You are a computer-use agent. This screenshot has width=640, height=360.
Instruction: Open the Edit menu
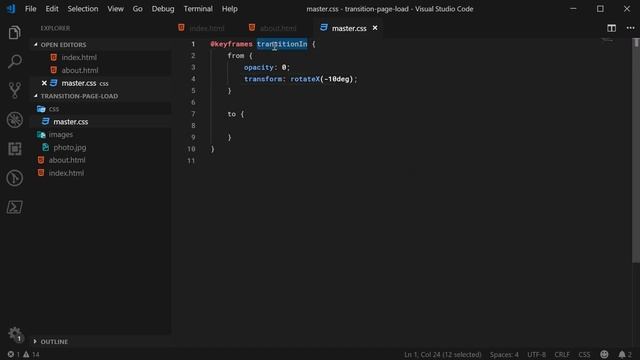(52, 9)
